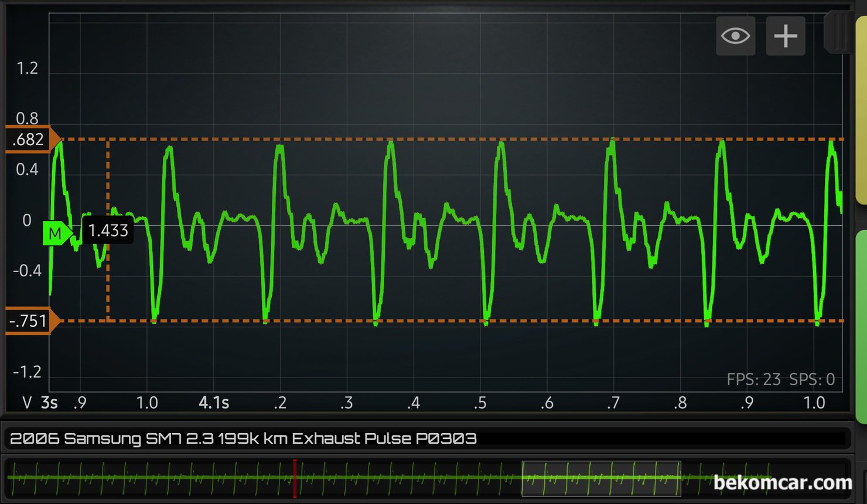Tap the dark grip handle beside the plus button

837,32
